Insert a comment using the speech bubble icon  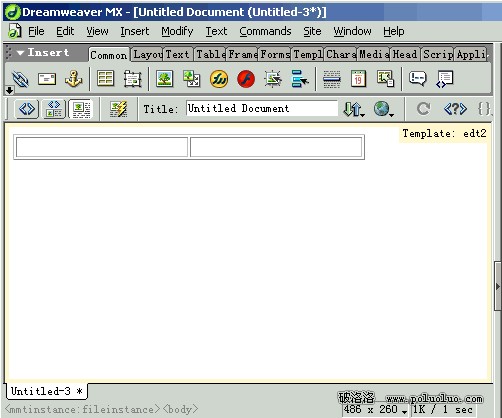coord(417,79)
